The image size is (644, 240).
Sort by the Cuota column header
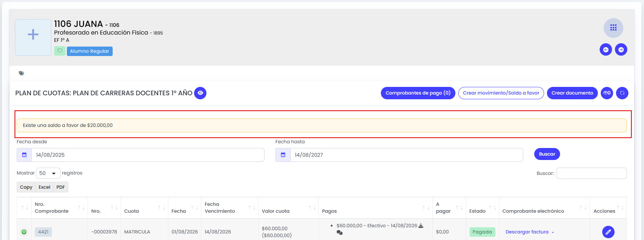click(x=144, y=208)
